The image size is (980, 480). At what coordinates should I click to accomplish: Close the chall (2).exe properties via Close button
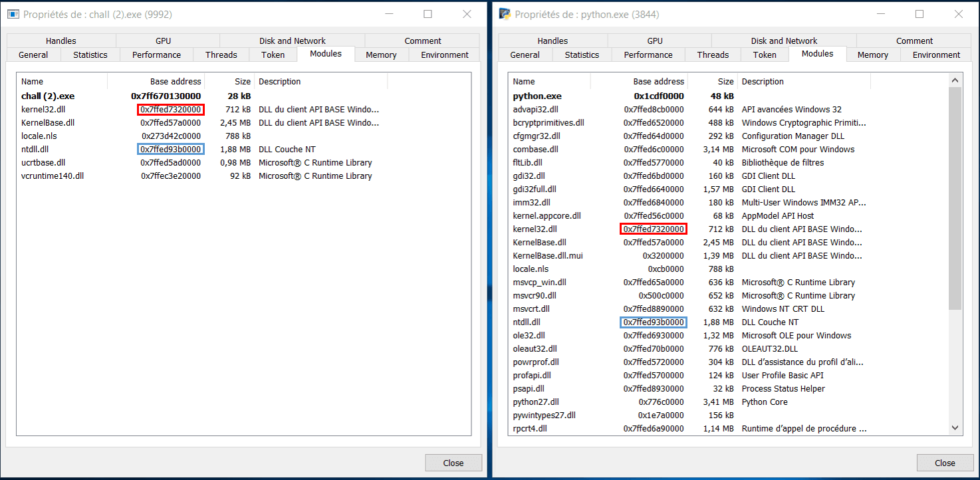tap(453, 463)
